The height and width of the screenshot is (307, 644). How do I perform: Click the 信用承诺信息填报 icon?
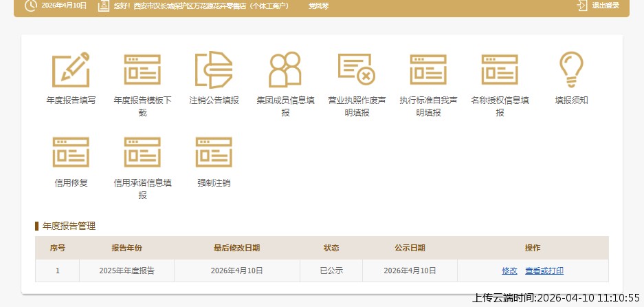pos(142,152)
